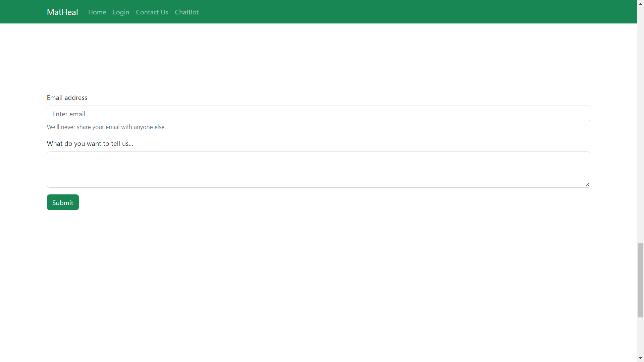
Task: Open the ChatBot page
Action: [x=186, y=12]
